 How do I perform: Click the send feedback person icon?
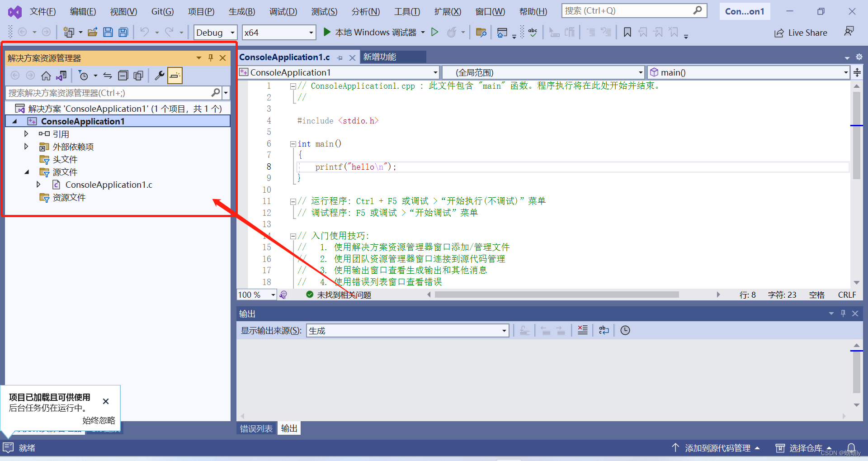pos(849,31)
